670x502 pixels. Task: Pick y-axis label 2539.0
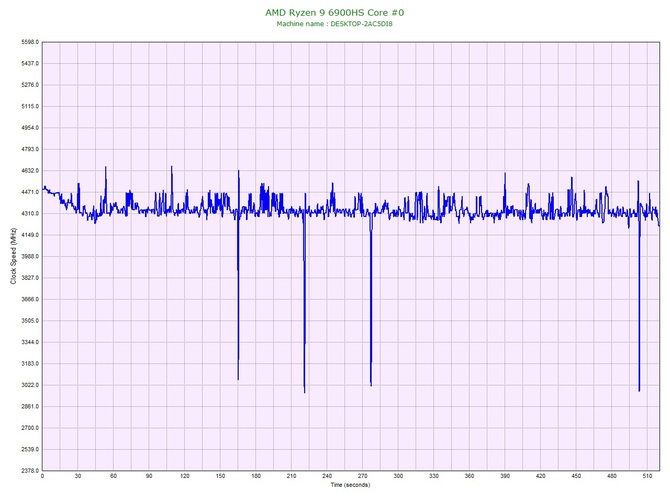tap(30, 449)
